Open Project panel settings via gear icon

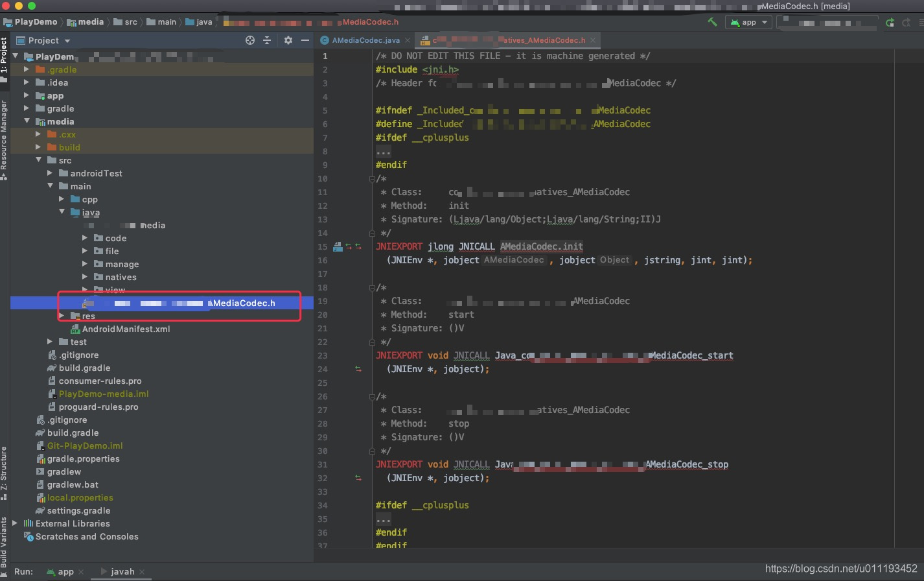click(x=288, y=40)
